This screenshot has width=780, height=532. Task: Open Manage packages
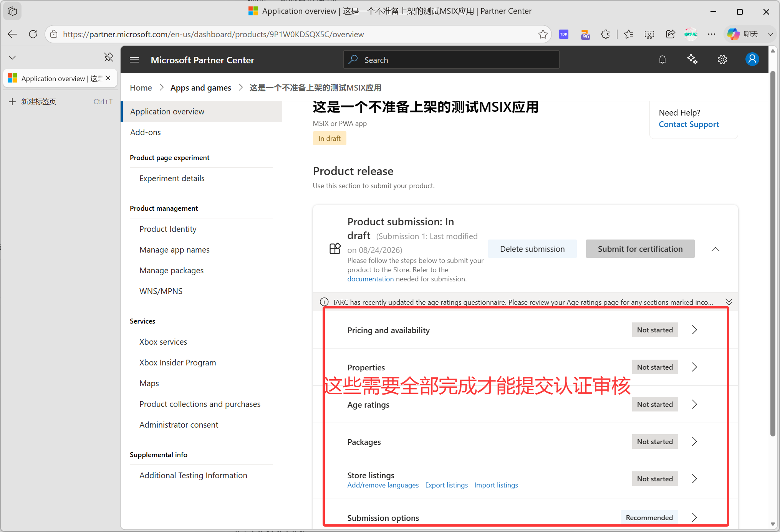tap(171, 270)
